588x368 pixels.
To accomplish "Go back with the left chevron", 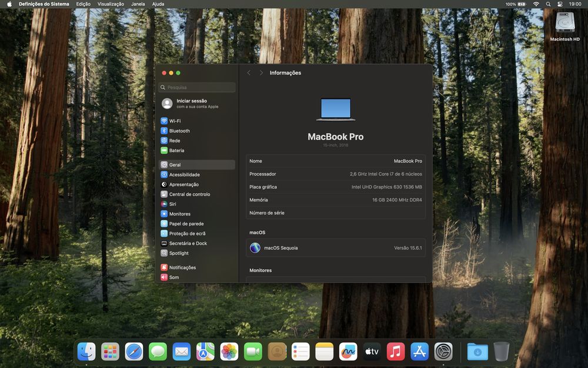I will pyautogui.click(x=249, y=73).
